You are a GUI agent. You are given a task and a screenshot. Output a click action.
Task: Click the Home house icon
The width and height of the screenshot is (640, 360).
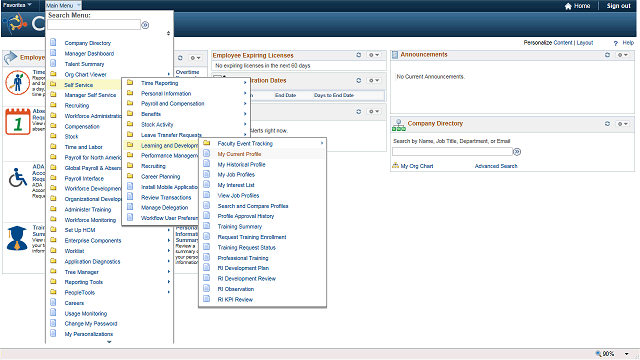[x=568, y=6]
